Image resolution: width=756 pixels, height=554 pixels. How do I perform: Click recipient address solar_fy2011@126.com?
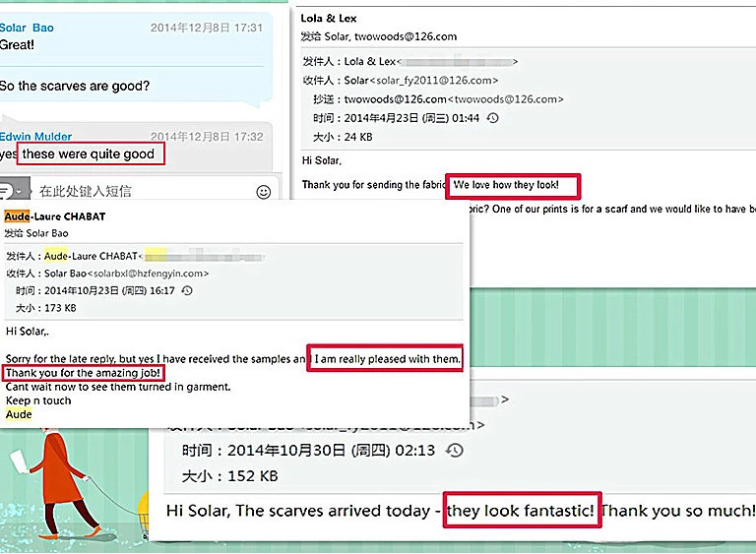pos(434,81)
